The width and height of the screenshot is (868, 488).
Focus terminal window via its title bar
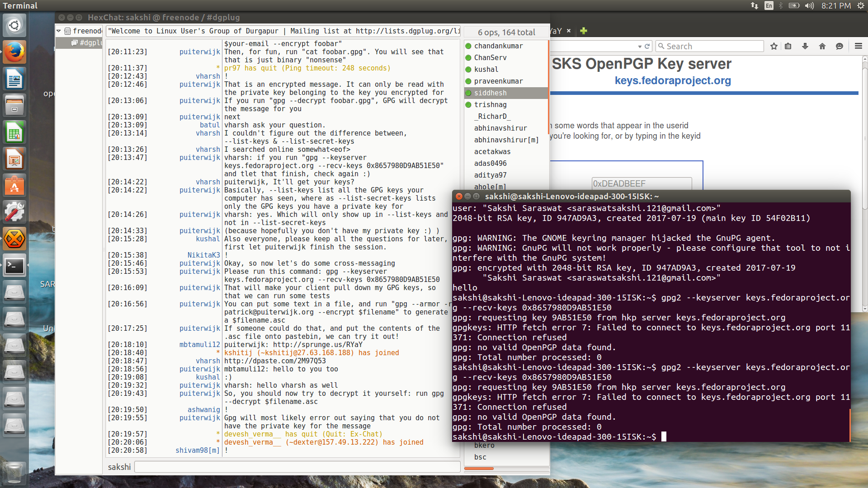tap(651, 196)
